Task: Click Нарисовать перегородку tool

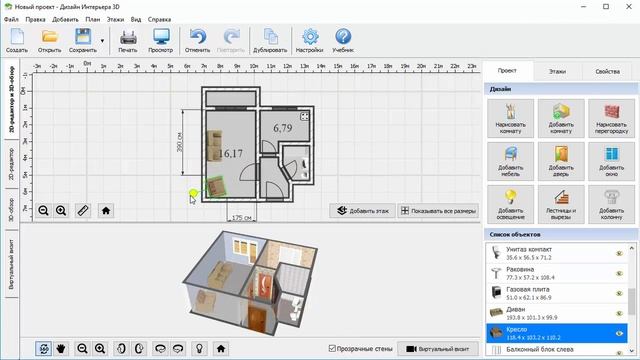Action: point(611,118)
